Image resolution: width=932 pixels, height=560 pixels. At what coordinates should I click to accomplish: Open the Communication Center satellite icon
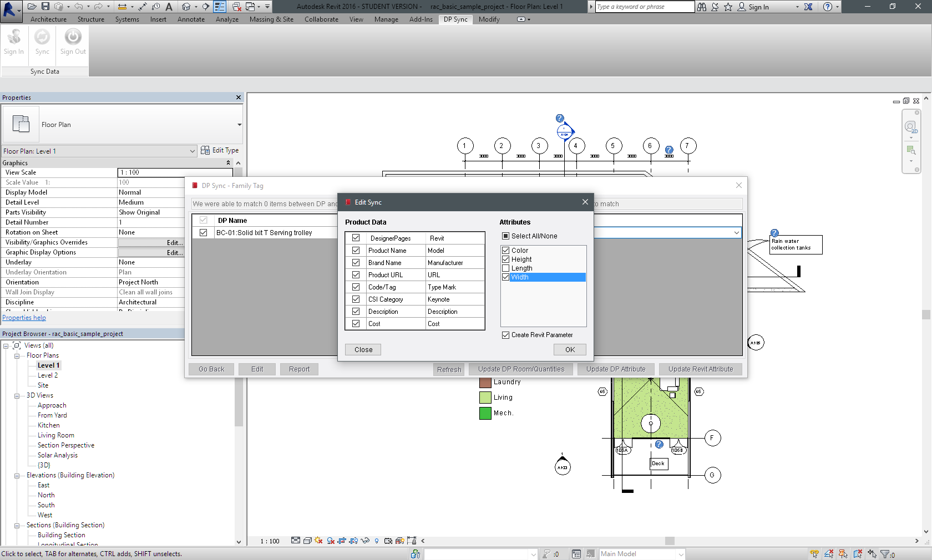point(715,7)
